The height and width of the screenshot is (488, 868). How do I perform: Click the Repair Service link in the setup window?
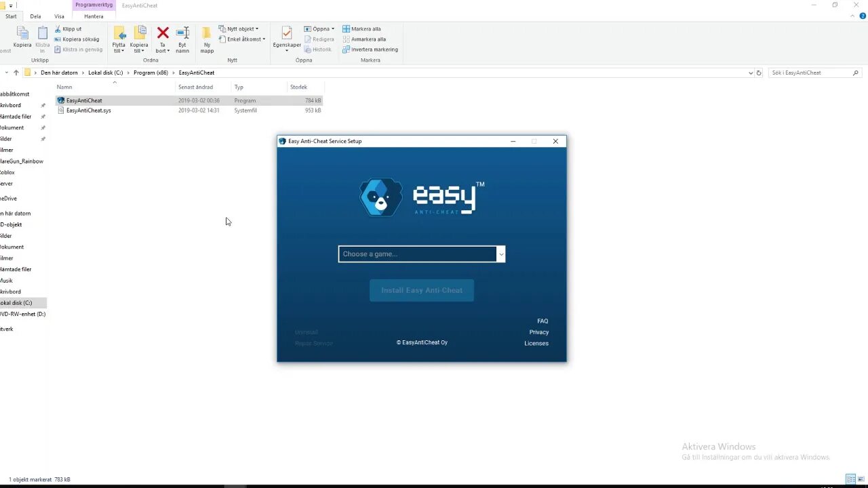click(314, 343)
